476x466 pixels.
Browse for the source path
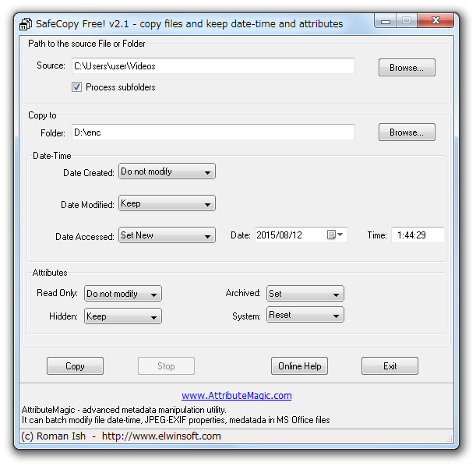coord(407,67)
